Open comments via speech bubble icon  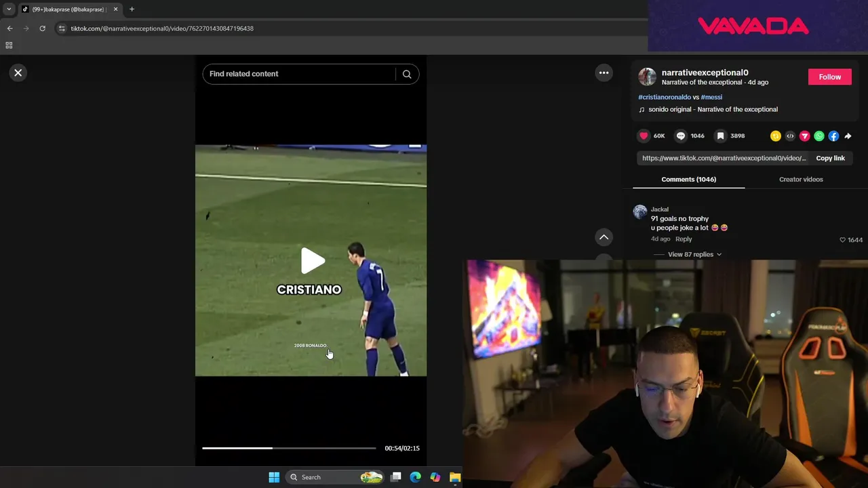click(681, 136)
